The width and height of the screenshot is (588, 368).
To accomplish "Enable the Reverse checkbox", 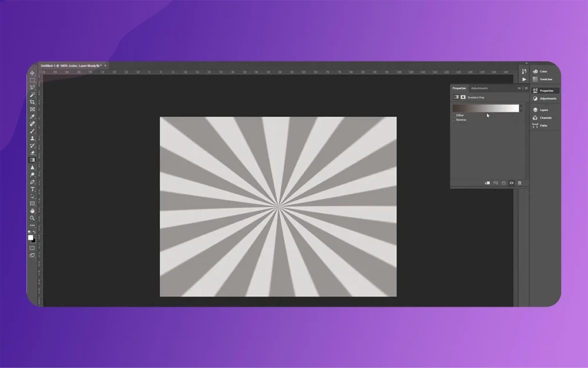I will pos(454,120).
